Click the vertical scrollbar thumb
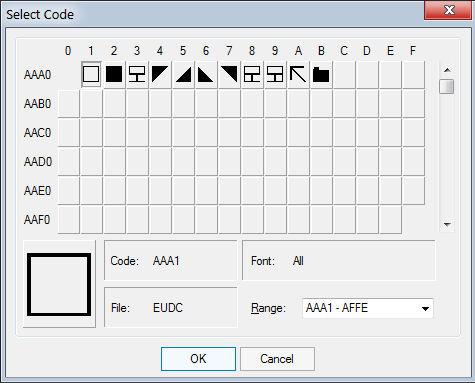 [447, 86]
